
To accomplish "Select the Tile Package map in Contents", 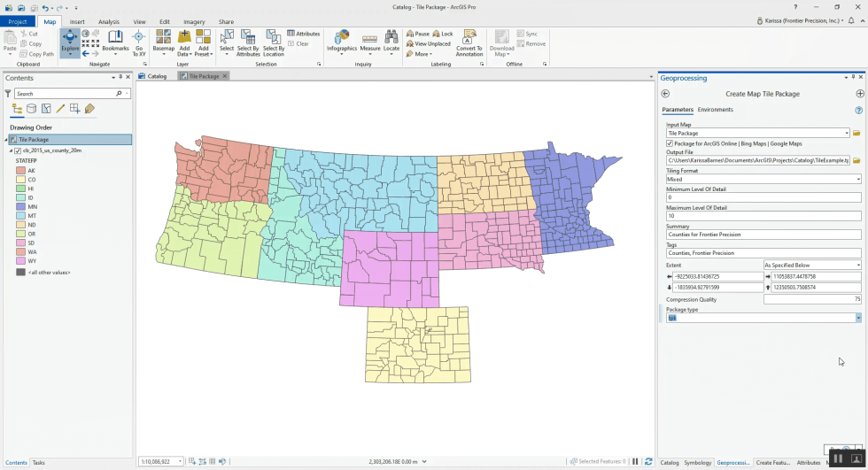I will (x=70, y=139).
